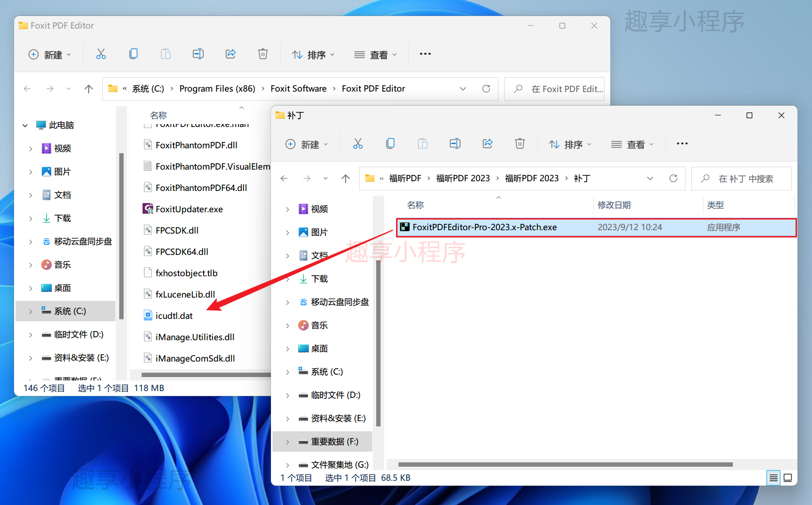The image size is (812, 505).
Task: Expand 系统 (C:) in Foxit window sidebar
Action: pos(31,312)
